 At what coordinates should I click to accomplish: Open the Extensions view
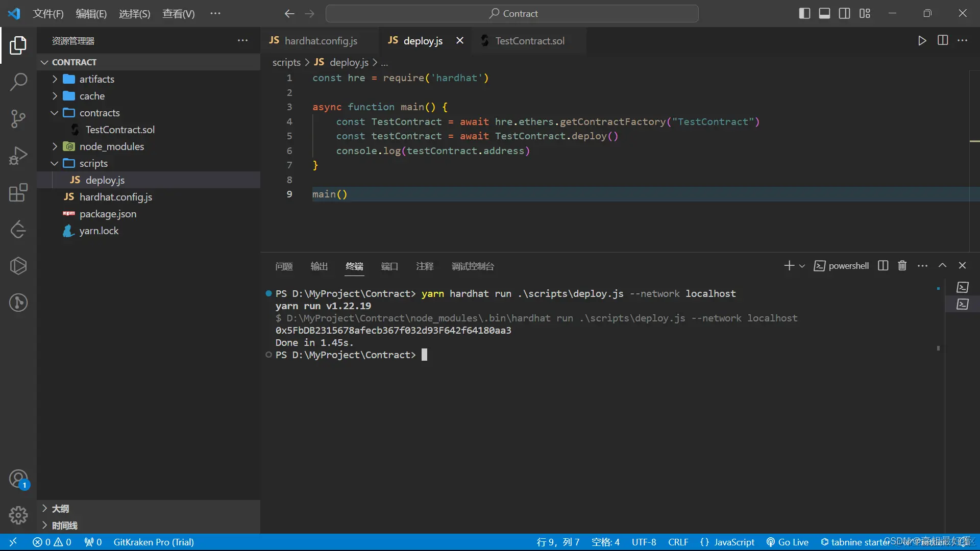(x=18, y=192)
